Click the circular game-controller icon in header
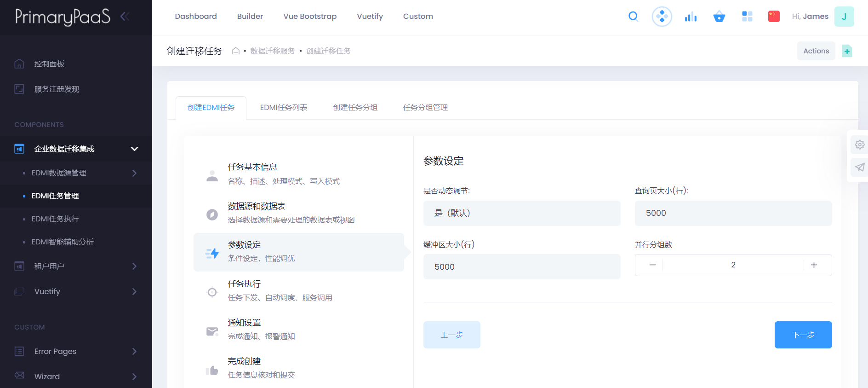Screen dimensions: 868x388 (662, 17)
